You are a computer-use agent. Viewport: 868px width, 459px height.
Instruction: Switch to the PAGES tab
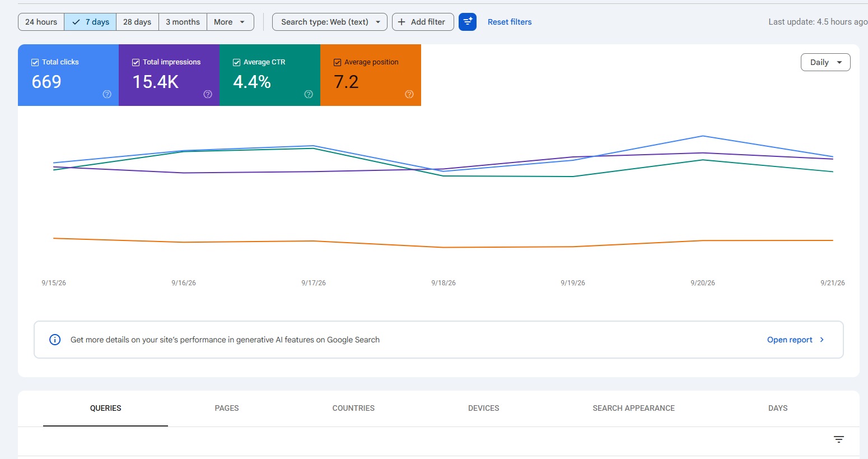point(227,408)
